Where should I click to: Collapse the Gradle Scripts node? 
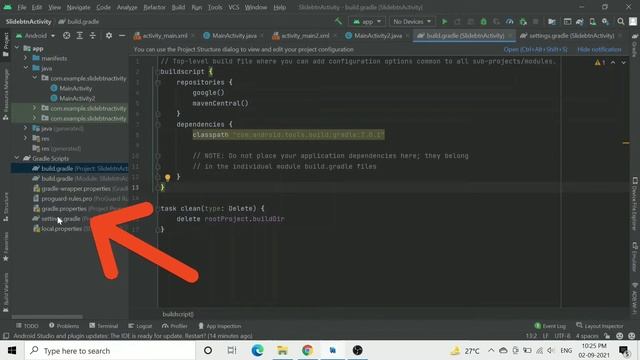click(x=17, y=158)
